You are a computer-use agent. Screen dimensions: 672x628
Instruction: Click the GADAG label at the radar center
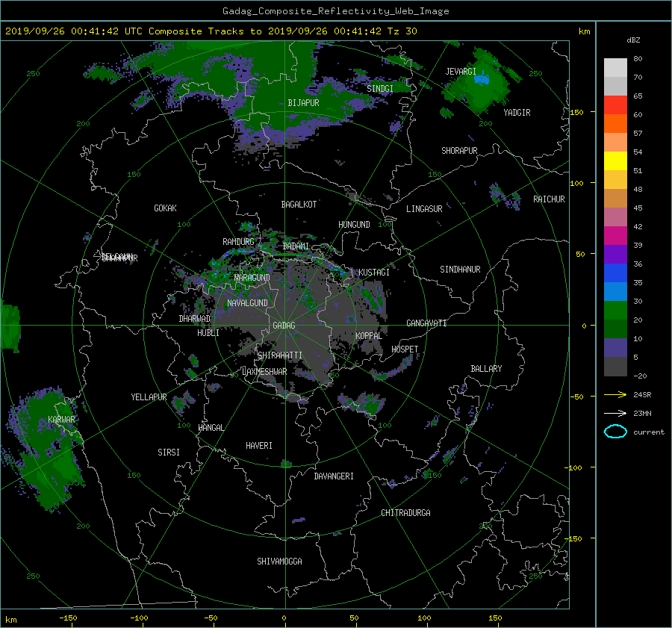[x=284, y=326]
